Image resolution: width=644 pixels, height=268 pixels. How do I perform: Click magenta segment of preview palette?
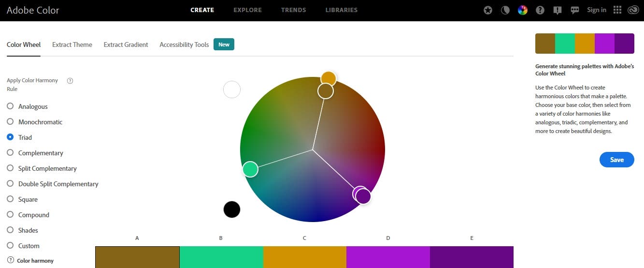tap(604, 44)
